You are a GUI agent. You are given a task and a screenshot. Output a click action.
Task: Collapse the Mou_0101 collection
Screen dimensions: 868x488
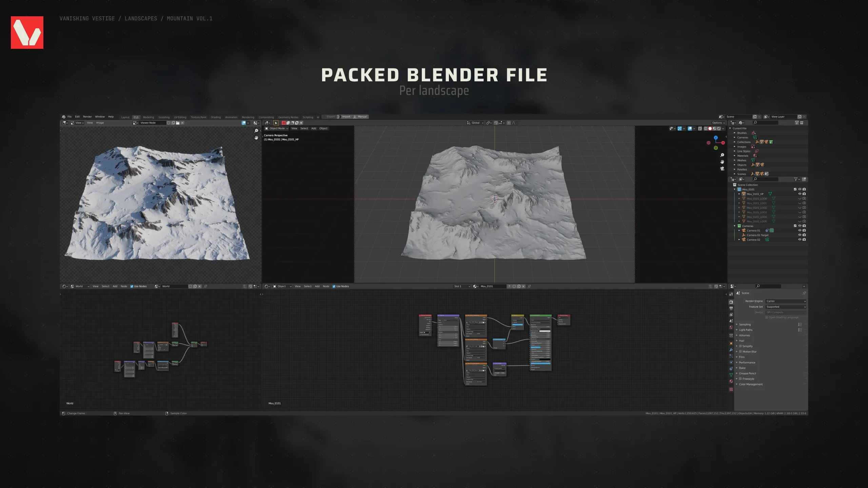pyautogui.click(x=735, y=189)
